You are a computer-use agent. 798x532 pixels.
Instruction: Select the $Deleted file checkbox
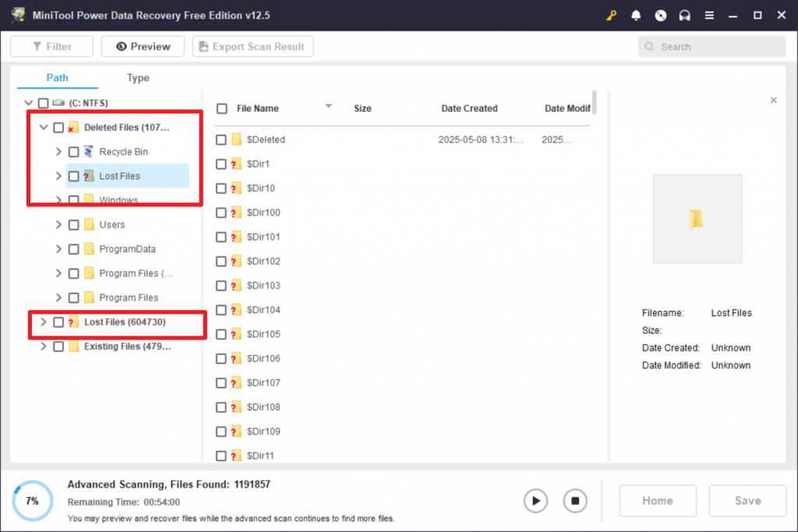click(221, 139)
